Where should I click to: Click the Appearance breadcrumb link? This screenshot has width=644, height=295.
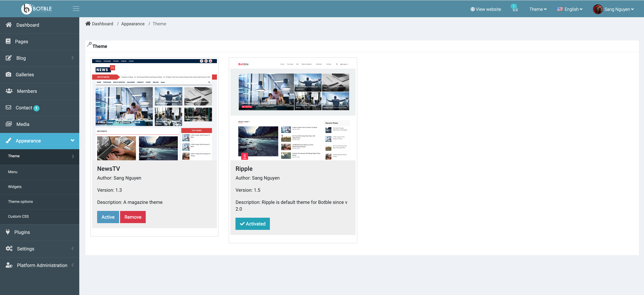pos(133,24)
